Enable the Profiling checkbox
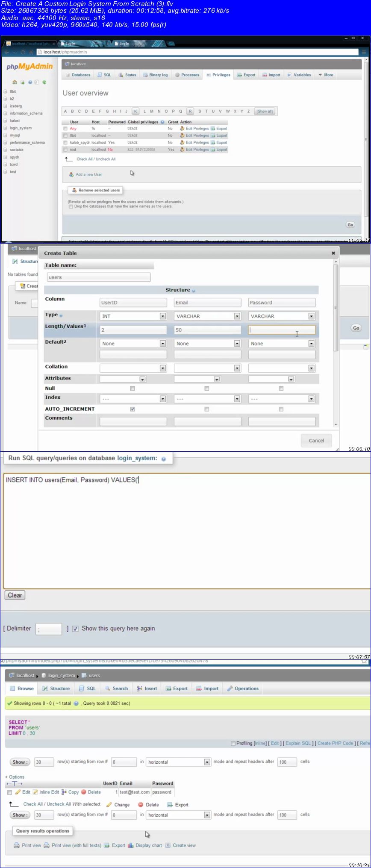The image size is (371, 868). coord(233,743)
